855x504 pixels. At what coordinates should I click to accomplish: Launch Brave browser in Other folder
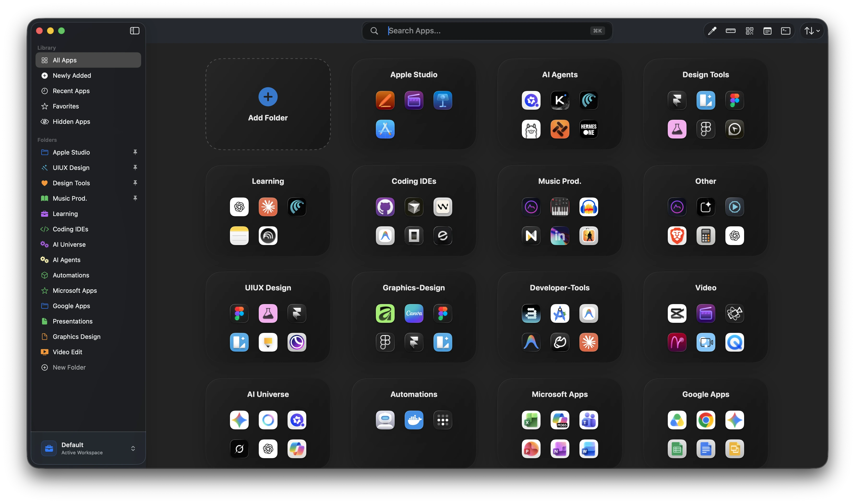click(x=677, y=235)
